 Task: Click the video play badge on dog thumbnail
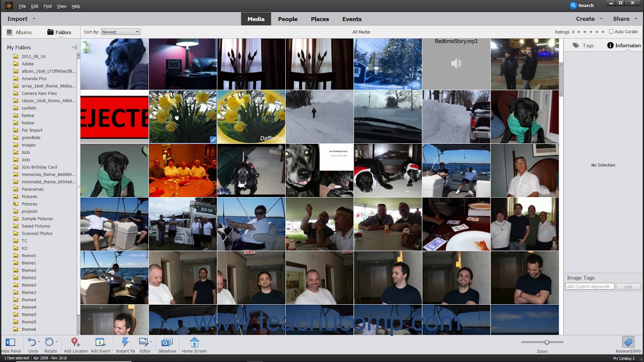[x=280, y=147]
